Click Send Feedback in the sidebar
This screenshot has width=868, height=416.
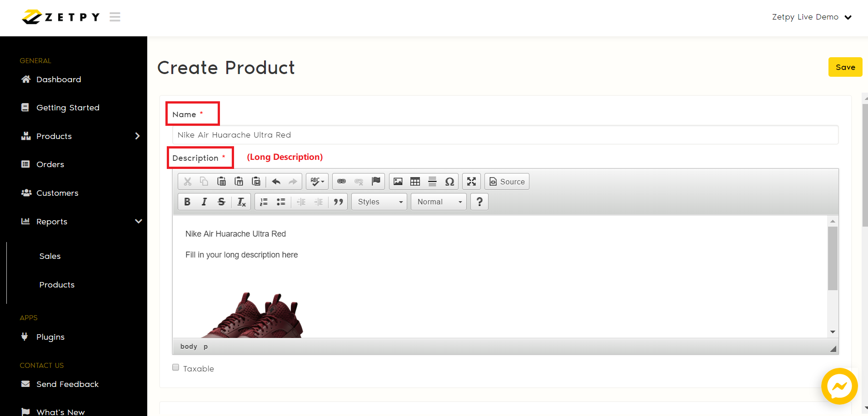tap(67, 384)
